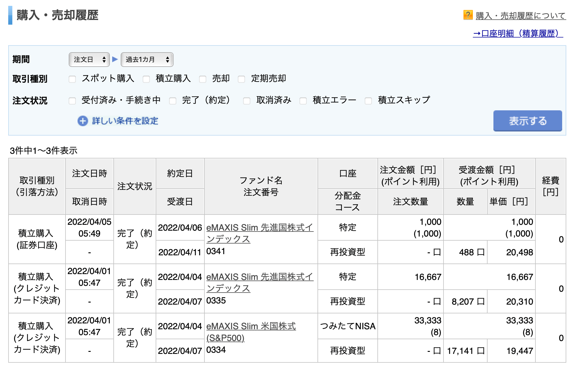Screen dimensions: 588x385
Task: Check the 完了（約定） checkbox
Action: (173, 101)
